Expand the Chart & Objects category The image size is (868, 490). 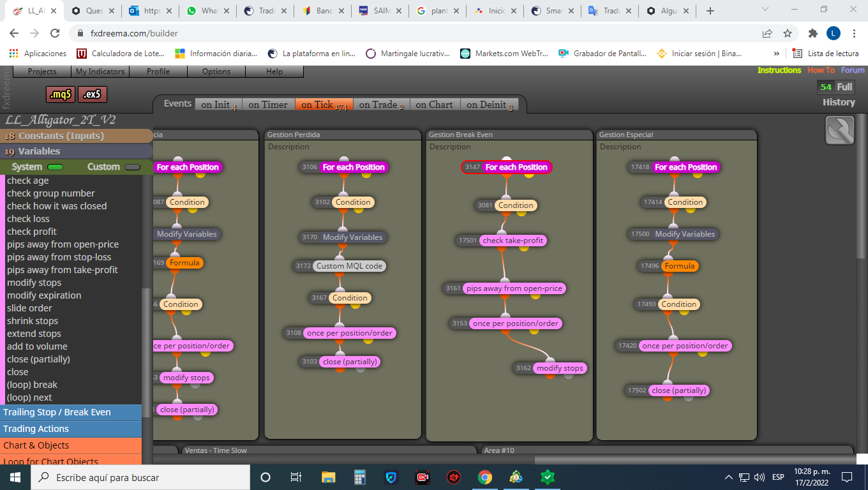(x=71, y=445)
